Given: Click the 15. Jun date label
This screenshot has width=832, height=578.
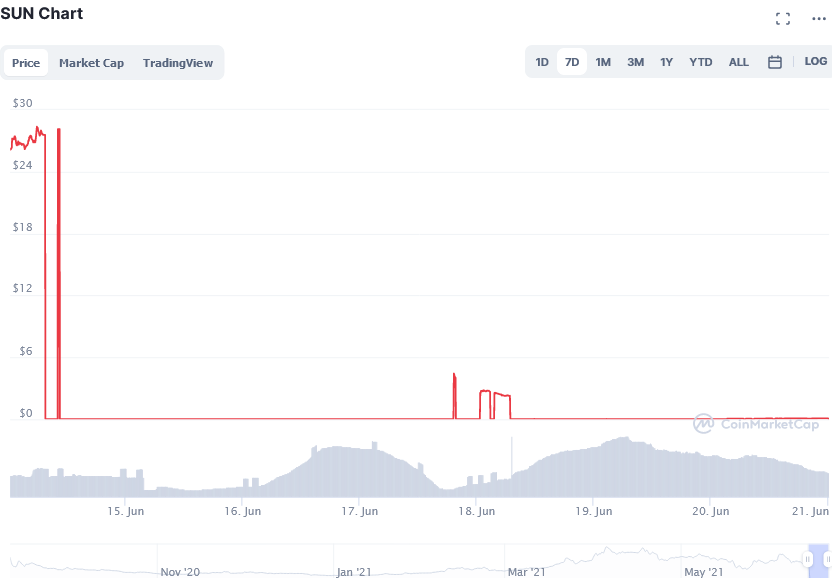Looking at the screenshot, I should point(125,511).
